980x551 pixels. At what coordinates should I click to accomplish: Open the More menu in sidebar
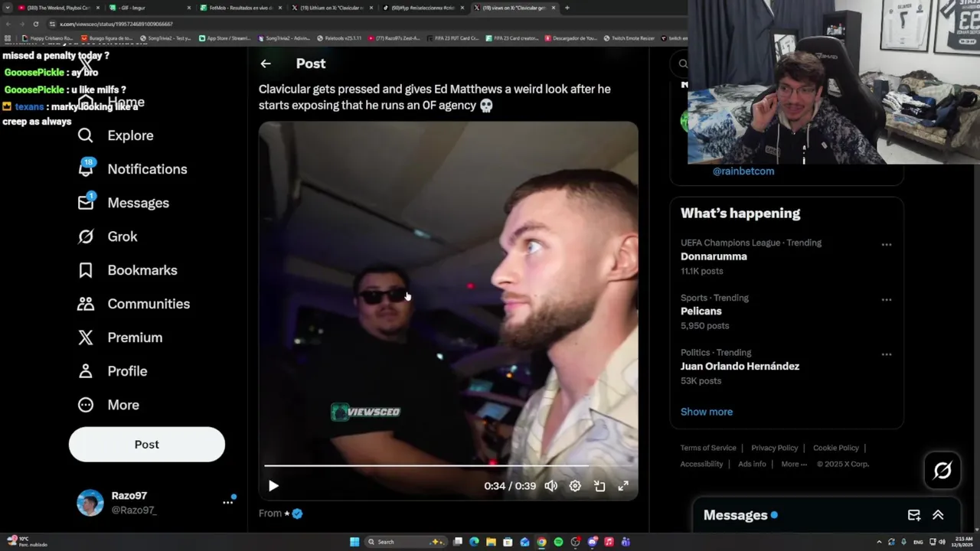coord(108,405)
